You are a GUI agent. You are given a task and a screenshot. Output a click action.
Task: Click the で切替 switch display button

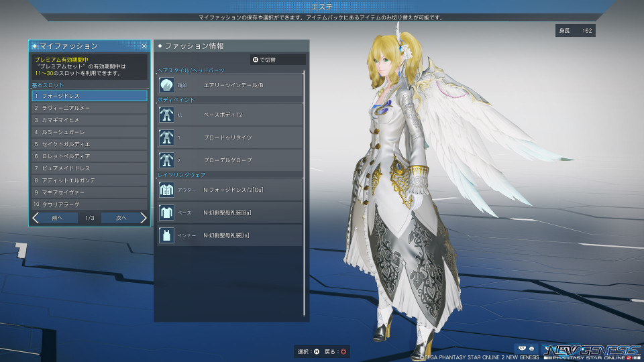click(278, 60)
